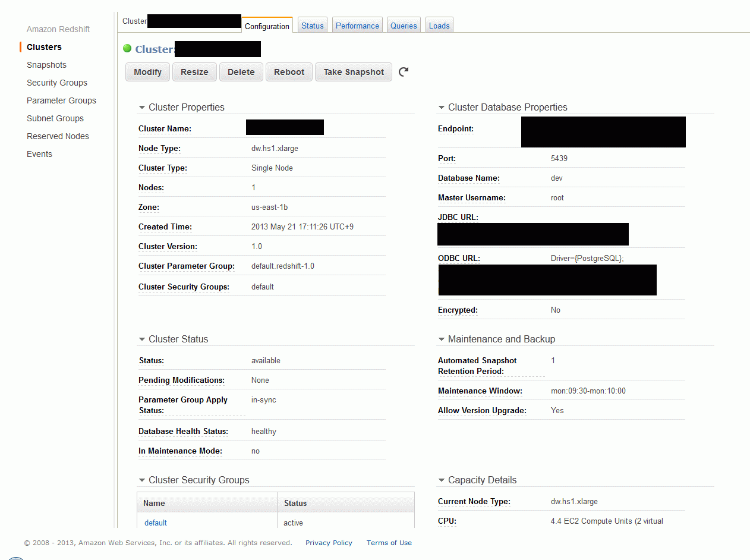This screenshot has height=560, width=750.
Task: Click the Encrypted value No
Action: tap(556, 310)
